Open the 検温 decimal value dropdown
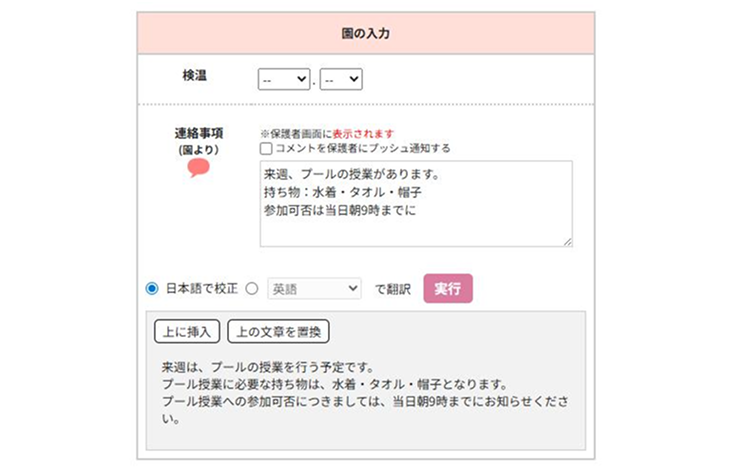Viewport: 732px width, 476px height. pyautogui.click(x=341, y=79)
